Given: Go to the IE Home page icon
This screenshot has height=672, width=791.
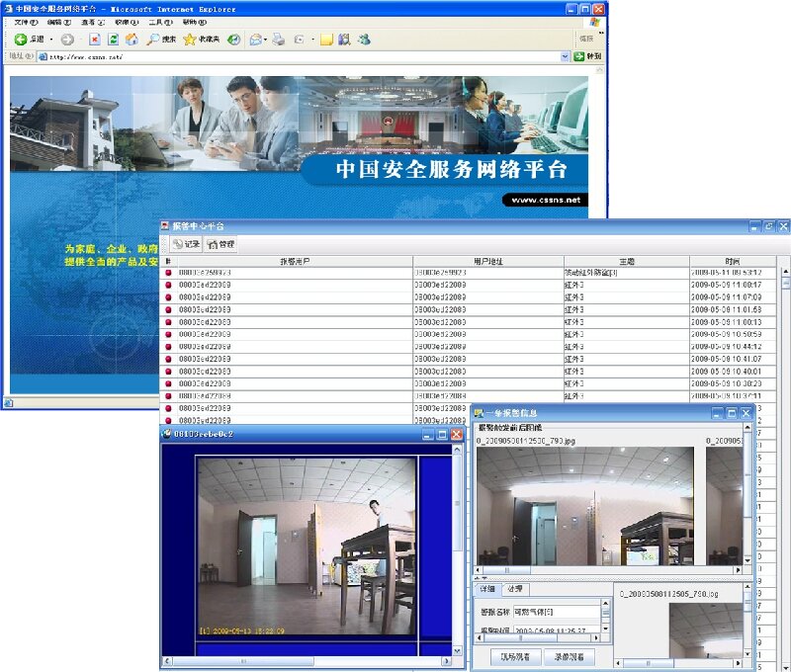Looking at the screenshot, I should [131, 40].
